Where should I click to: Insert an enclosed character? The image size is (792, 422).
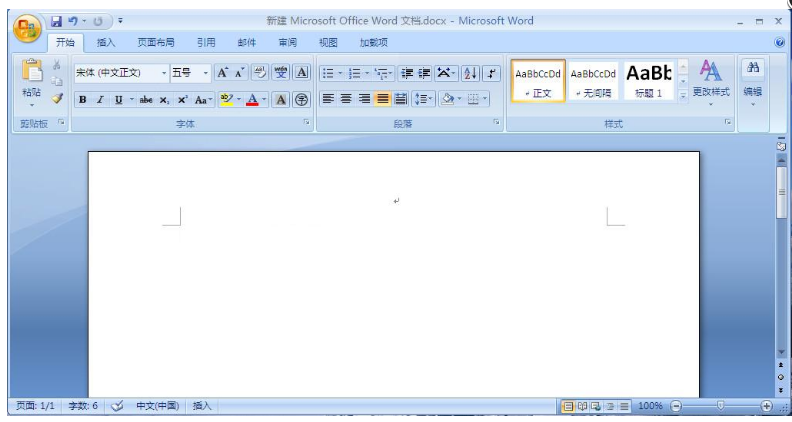pos(302,100)
